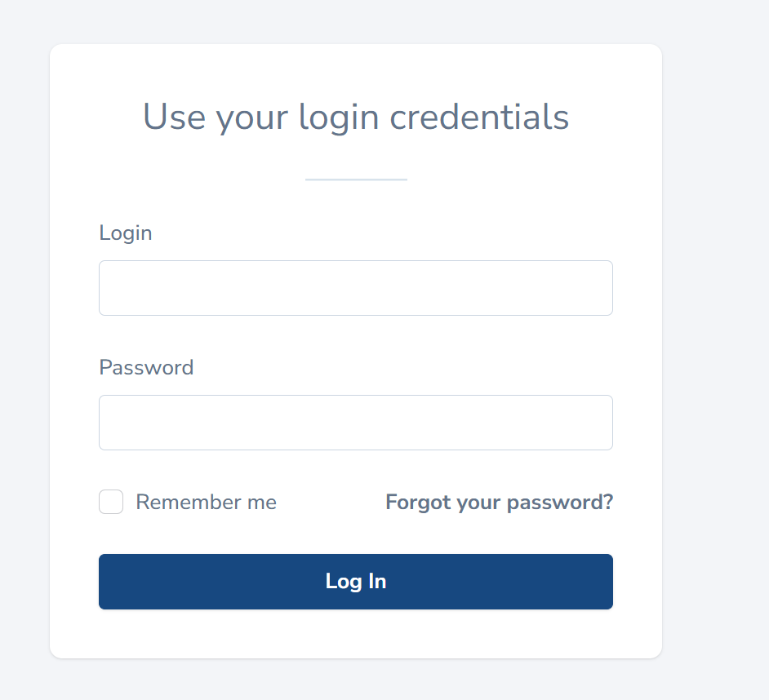Focus the Password text box
769x700 pixels.
coord(355,423)
